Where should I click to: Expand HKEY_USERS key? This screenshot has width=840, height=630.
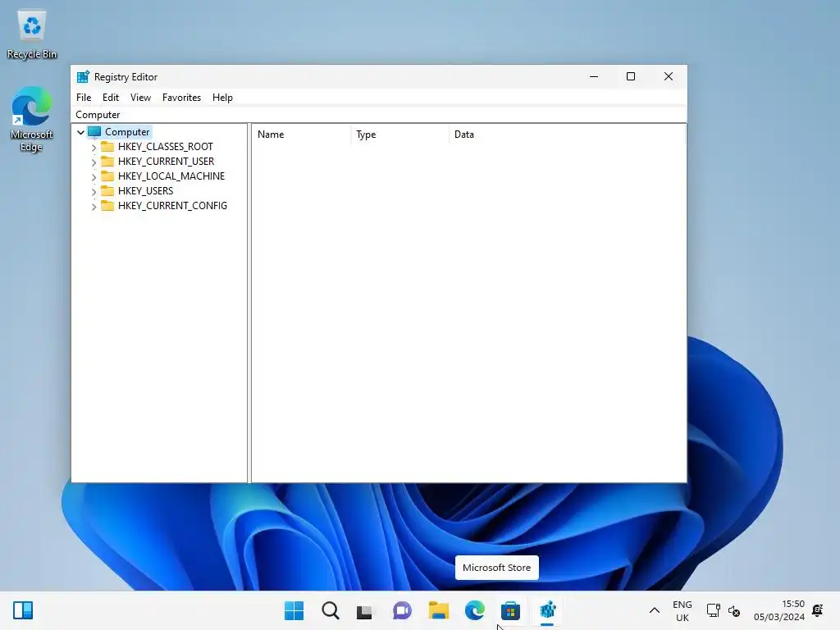[94, 191]
